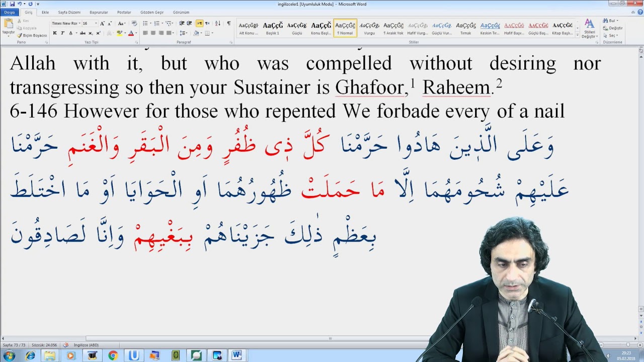Switch to the Sayfa Düzeni tab
This screenshot has height=362, width=644.
[x=69, y=12]
